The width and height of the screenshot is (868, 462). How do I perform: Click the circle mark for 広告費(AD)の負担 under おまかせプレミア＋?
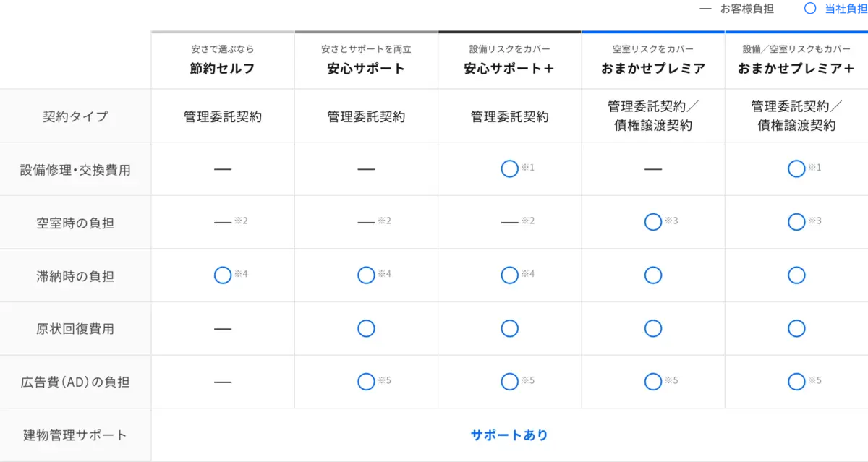(x=796, y=382)
